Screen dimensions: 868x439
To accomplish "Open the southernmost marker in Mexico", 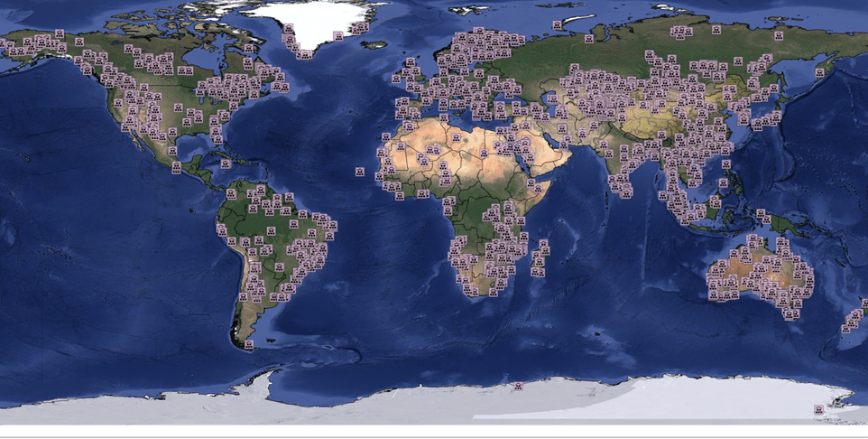I will pyautogui.click(x=176, y=167).
